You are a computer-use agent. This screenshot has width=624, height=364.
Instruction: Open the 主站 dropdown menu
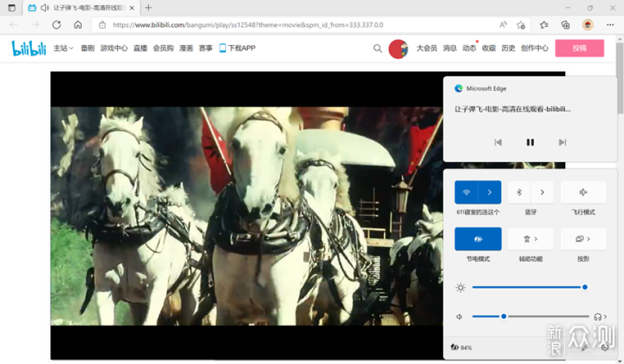point(63,49)
